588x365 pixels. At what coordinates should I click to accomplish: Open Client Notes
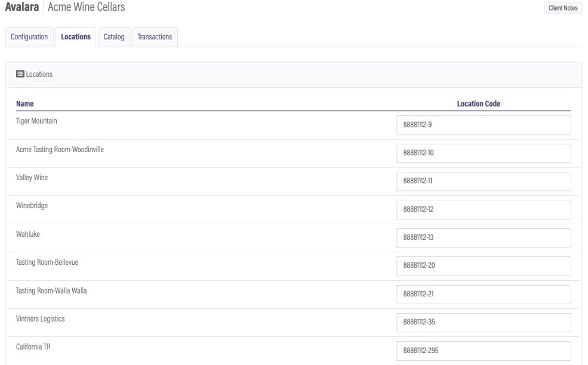point(563,8)
